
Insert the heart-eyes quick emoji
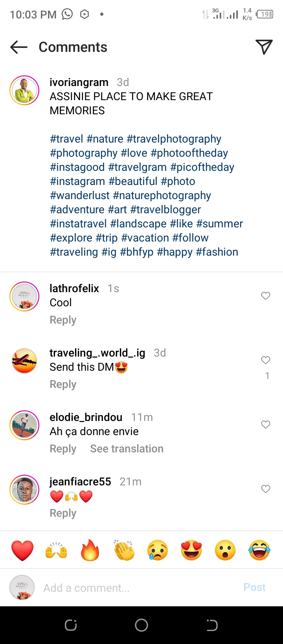(x=191, y=550)
